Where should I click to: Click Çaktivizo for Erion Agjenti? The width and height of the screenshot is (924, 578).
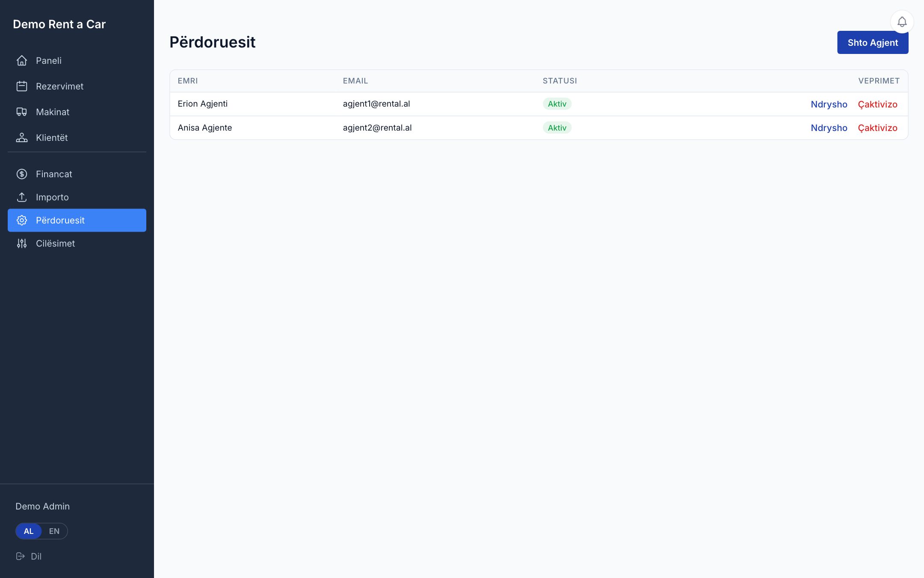(877, 104)
